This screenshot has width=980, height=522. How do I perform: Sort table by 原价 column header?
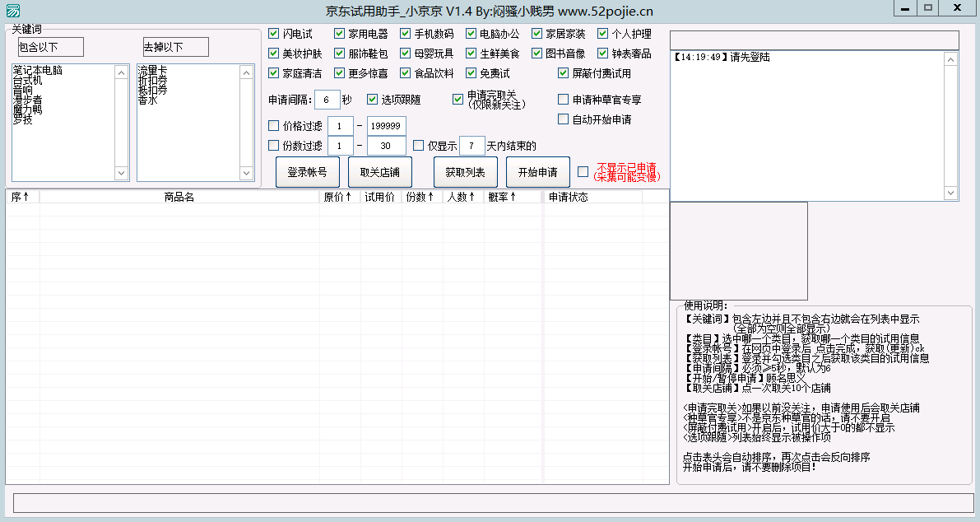(339, 197)
